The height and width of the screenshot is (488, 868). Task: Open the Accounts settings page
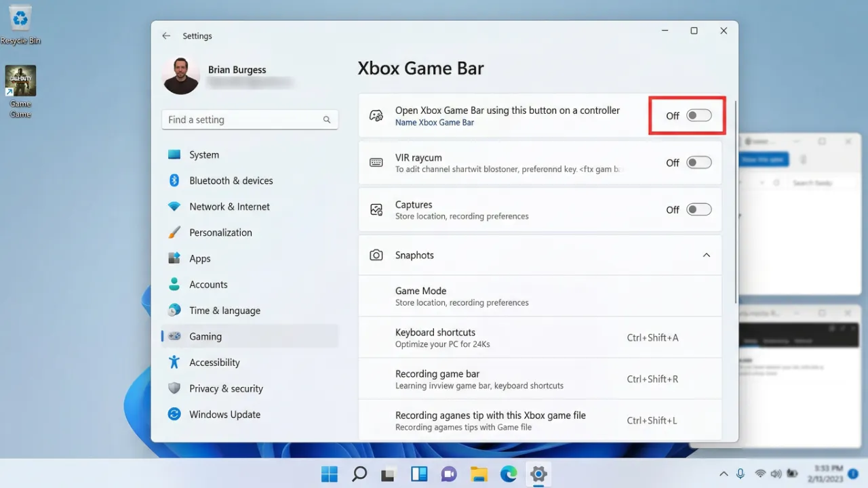[x=208, y=285]
